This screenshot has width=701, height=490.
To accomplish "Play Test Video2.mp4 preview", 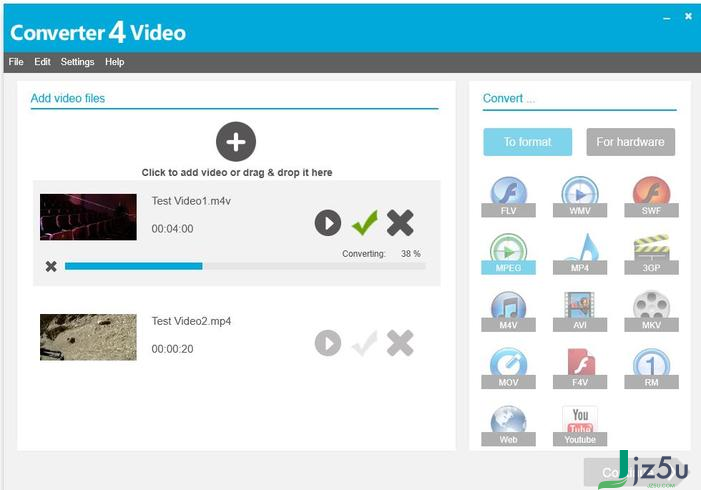I will point(328,343).
